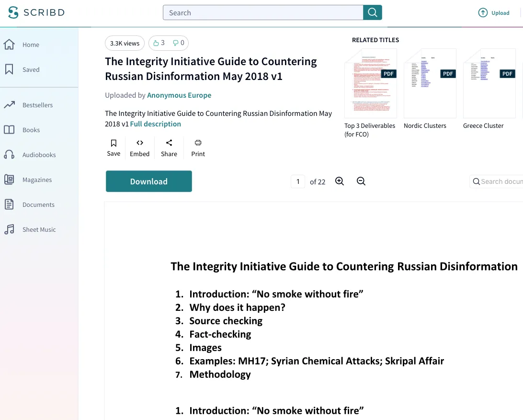This screenshot has width=523, height=420.
Task: Click the Books open-book icon
Action: point(9,130)
